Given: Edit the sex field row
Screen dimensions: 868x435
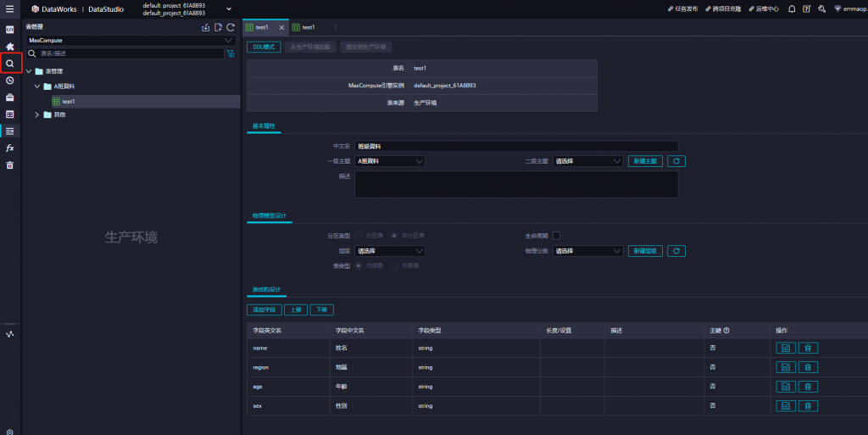Looking at the screenshot, I should (786, 405).
